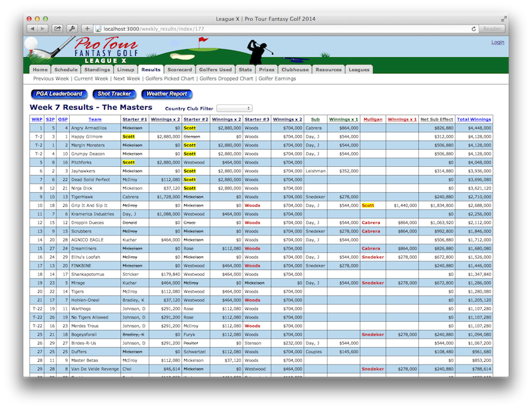Switch to the Standings tab
This screenshot has width=532, height=409.
[x=97, y=69]
